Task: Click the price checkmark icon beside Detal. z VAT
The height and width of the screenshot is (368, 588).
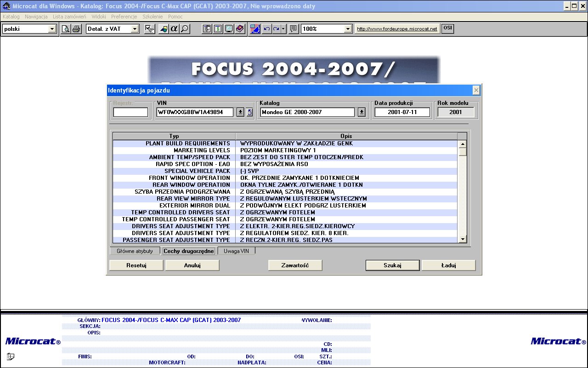Action: [x=149, y=29]
